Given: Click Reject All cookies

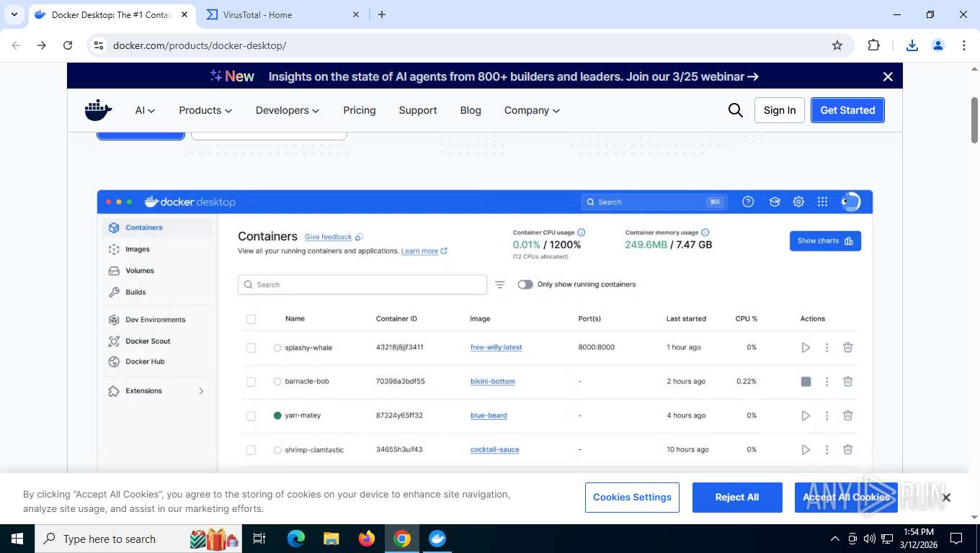Looking at the screenshot, I should (x=737, y=498).
